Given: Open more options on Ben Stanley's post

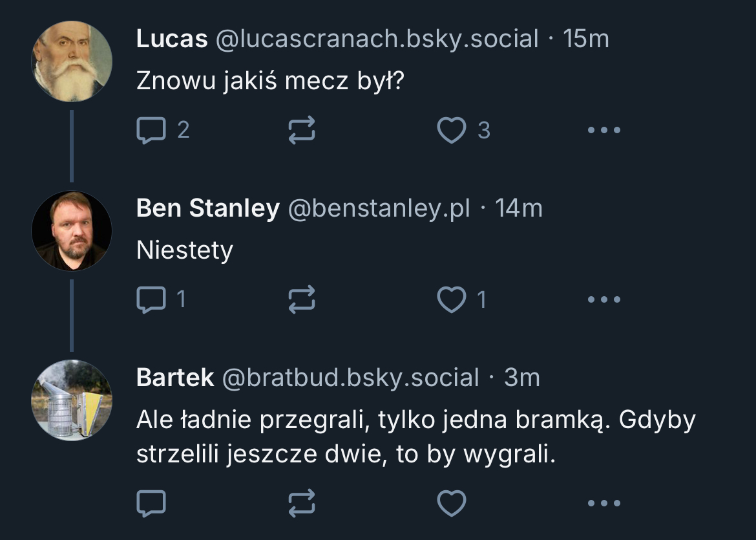Looking at the screenshot, I should click(x=604, y=299).
